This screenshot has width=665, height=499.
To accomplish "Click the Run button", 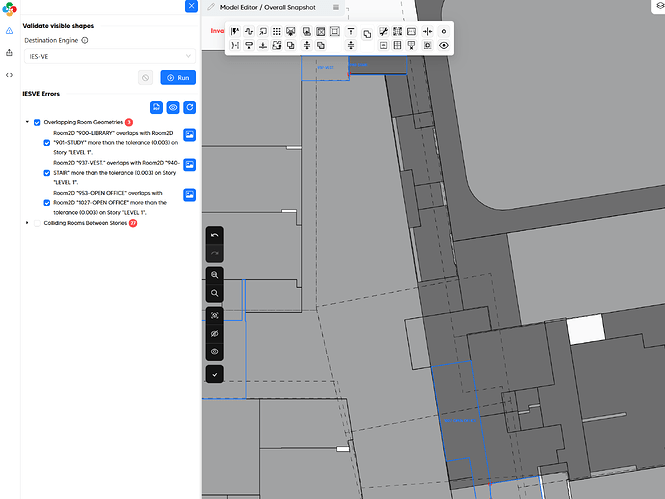I will (x=178, y=77).
